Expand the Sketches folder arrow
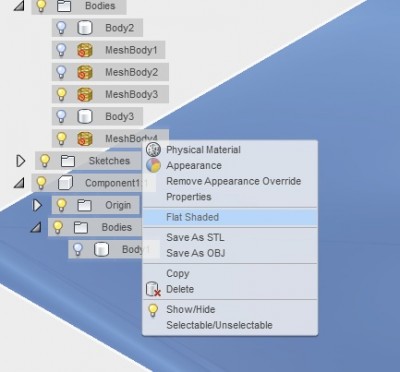 (21, 161)
